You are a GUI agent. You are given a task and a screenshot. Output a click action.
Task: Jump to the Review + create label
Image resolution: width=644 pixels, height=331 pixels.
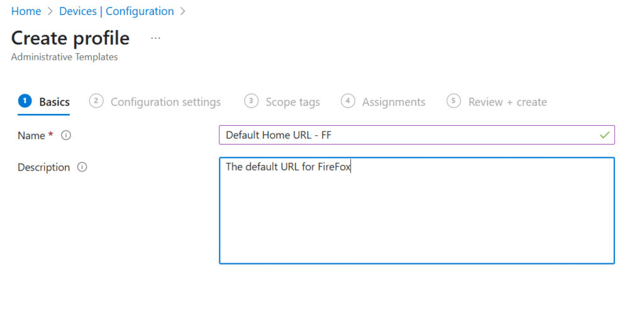[508, 102]
